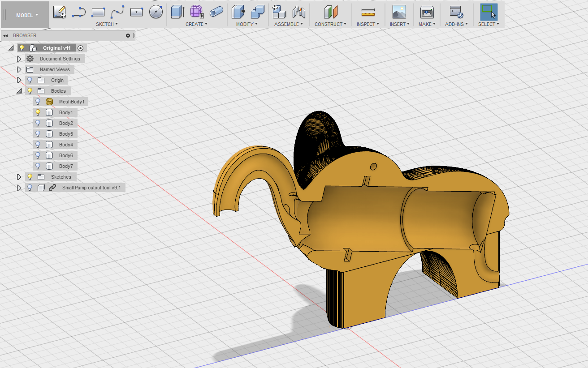Screen dimensions: 588x368
Task: Toggle the Origin folder visibility bulb
Action: (30, 80)
